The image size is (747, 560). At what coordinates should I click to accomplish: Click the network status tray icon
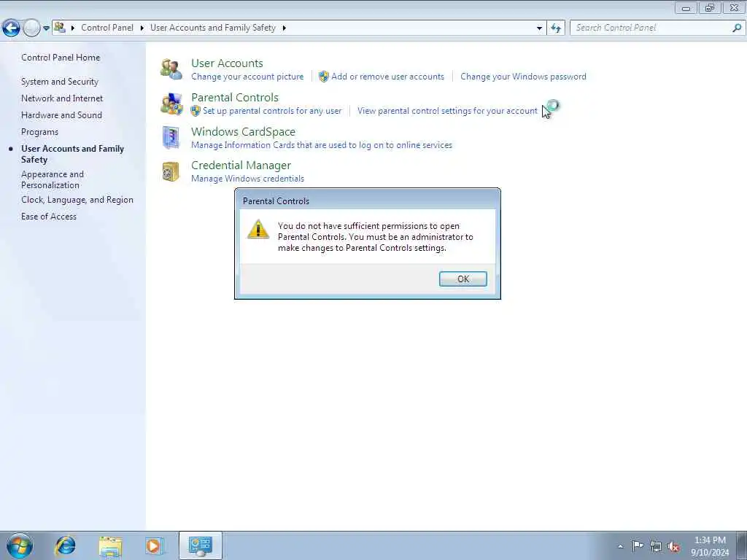click(656, 546)
